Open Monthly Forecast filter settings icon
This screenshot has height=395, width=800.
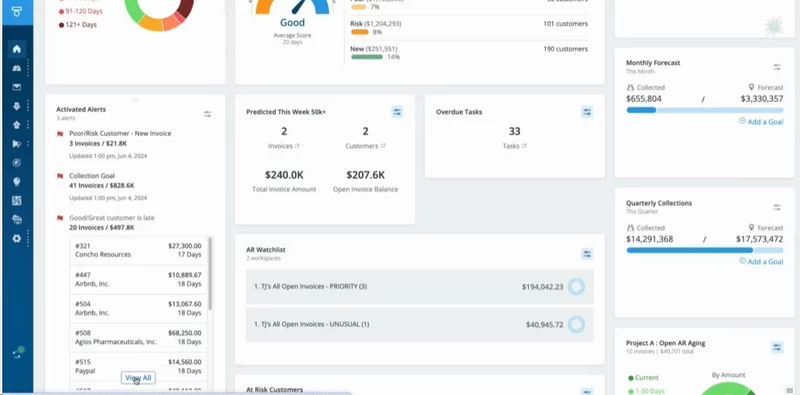click(x=777, y=67)
